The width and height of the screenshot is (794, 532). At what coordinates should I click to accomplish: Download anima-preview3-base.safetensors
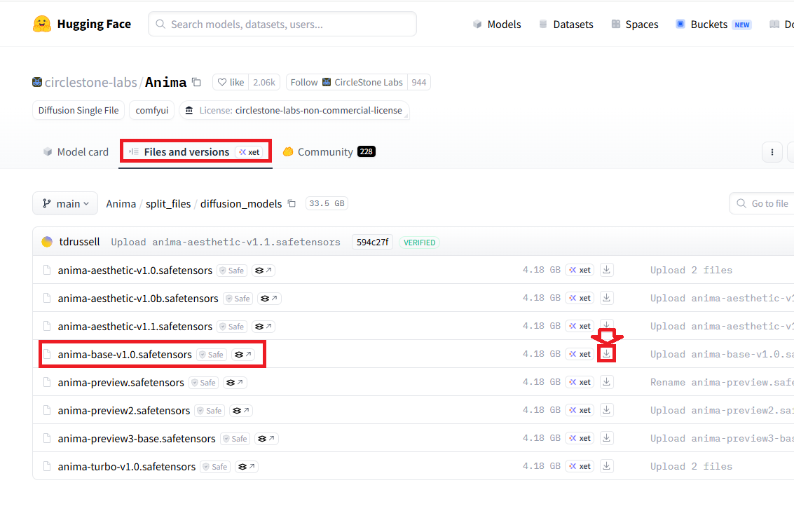pos(607,438)
